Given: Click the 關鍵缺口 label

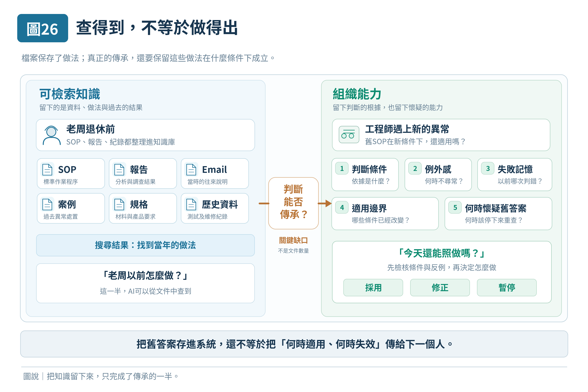Looking at the screenshot, I should [293, 240].
